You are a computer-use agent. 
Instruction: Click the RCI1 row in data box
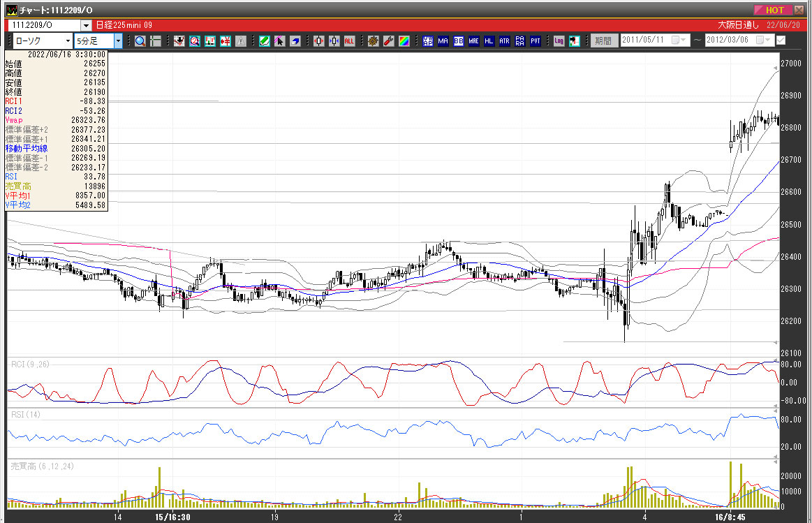pyautogui.click(x=55, y=101)
